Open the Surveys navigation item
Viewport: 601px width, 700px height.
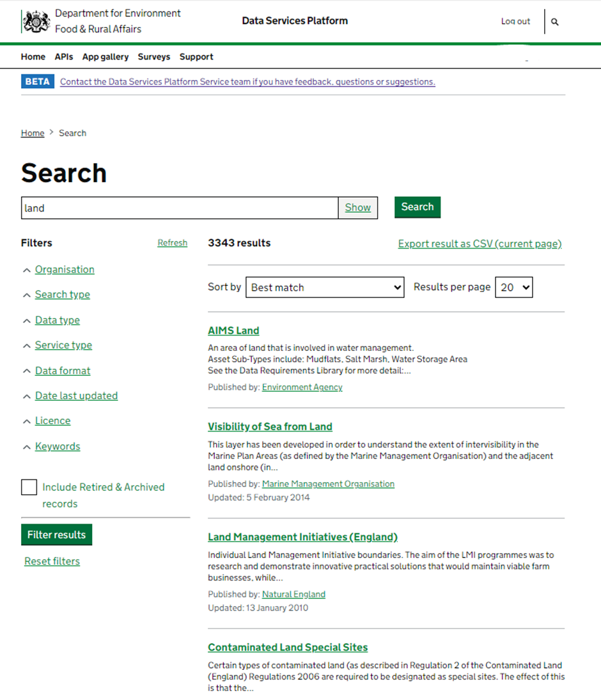pyautogui.click(x=154, y=57)
